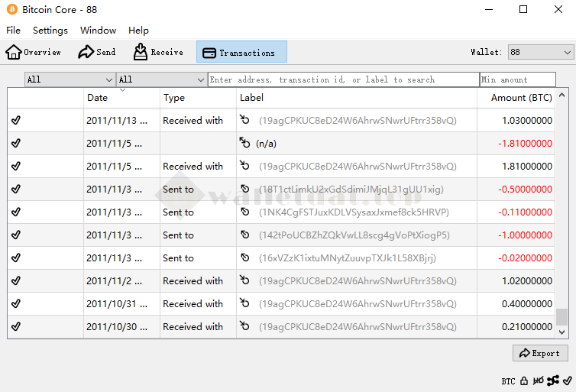The image size is (576, 392).
Task: Open the date filter dropdown
Action: [70, 79]
